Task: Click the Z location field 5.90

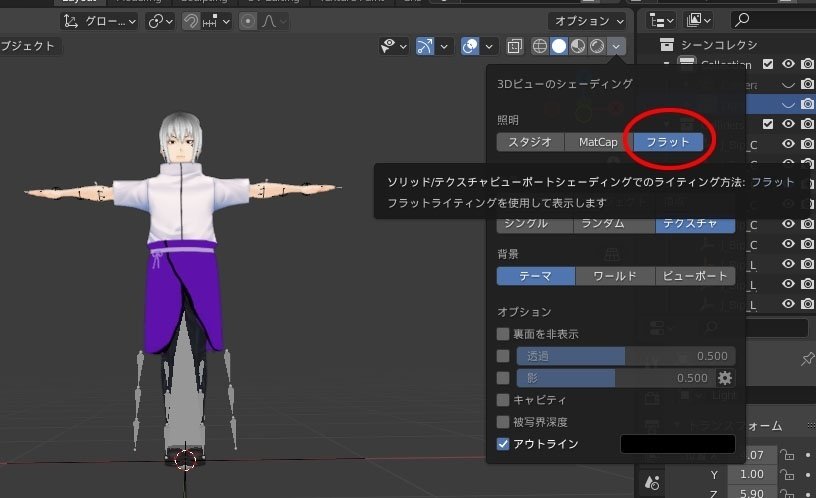Action: tap(751, 493)
